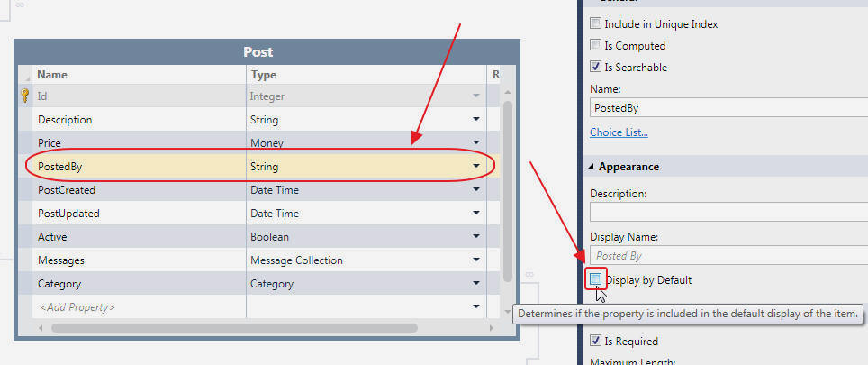Open type dropdown for Description row
This screenshot has height=365, width=868.
(x=476, y=120)
